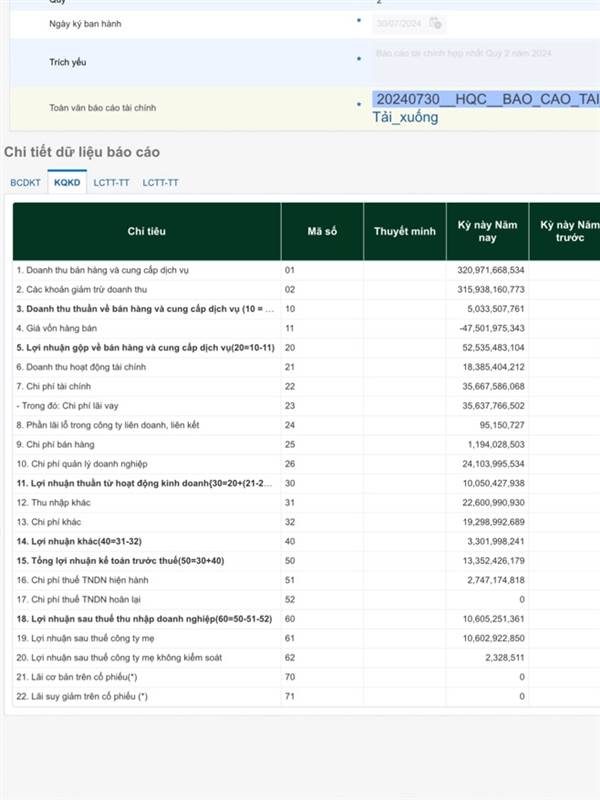
Task: Click the value -47,501,975,343
Action: [492, 328]
